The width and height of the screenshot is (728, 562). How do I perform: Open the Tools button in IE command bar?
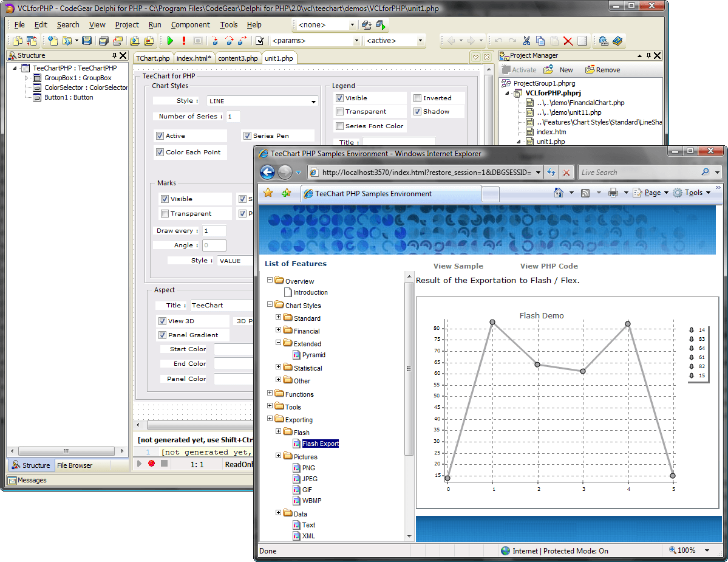(693, 192)
